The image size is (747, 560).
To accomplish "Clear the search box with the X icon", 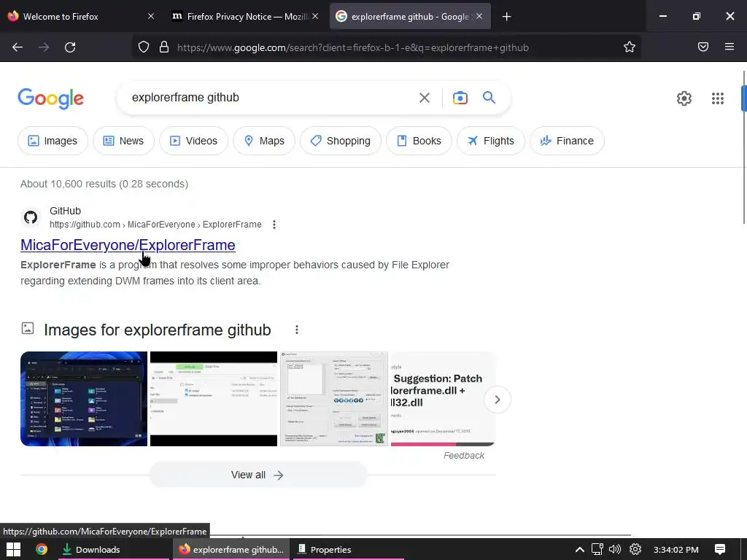I will point(424,98).
